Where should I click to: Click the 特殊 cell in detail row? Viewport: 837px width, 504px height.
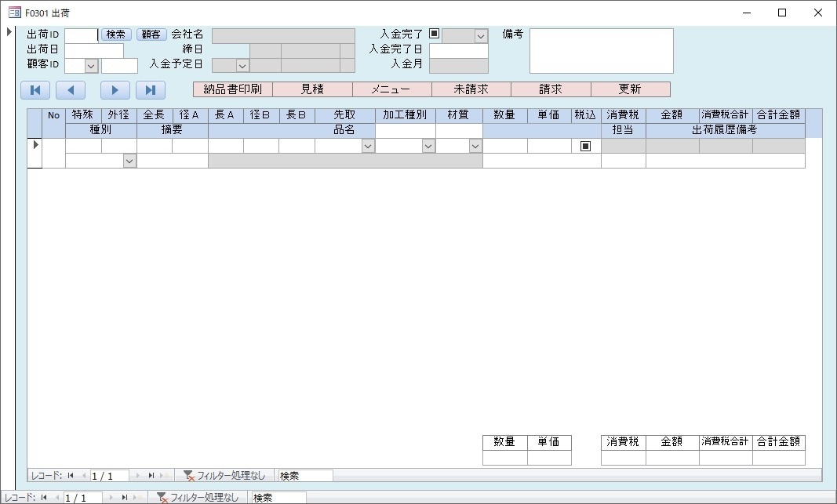[83, 146]
